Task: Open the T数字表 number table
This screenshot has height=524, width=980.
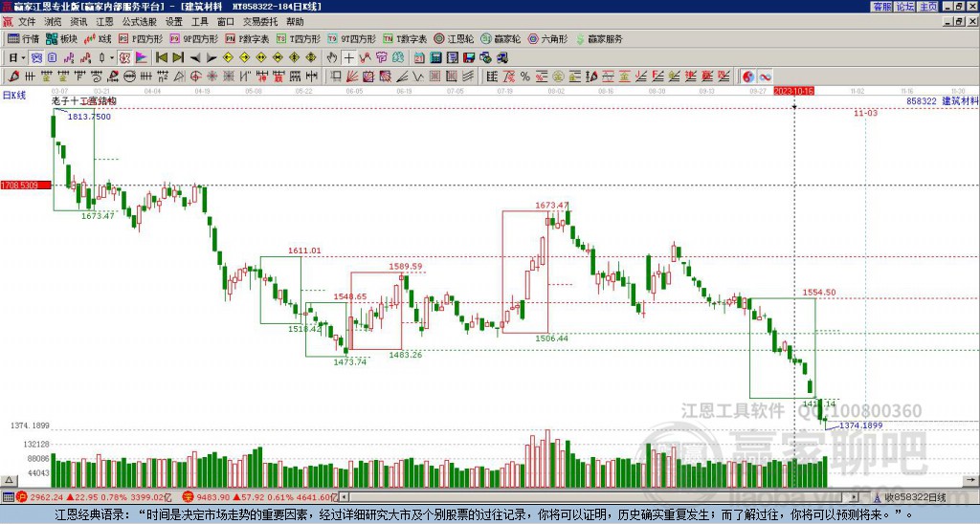Action: [405, 38]
